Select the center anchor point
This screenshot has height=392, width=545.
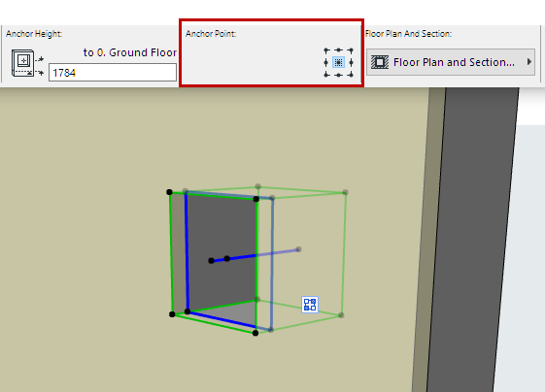338,62
